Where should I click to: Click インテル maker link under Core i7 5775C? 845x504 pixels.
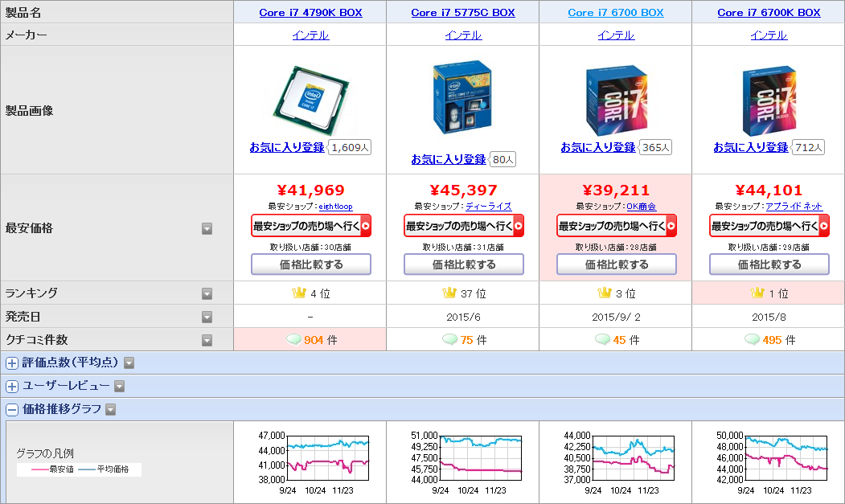coord(463,35)
